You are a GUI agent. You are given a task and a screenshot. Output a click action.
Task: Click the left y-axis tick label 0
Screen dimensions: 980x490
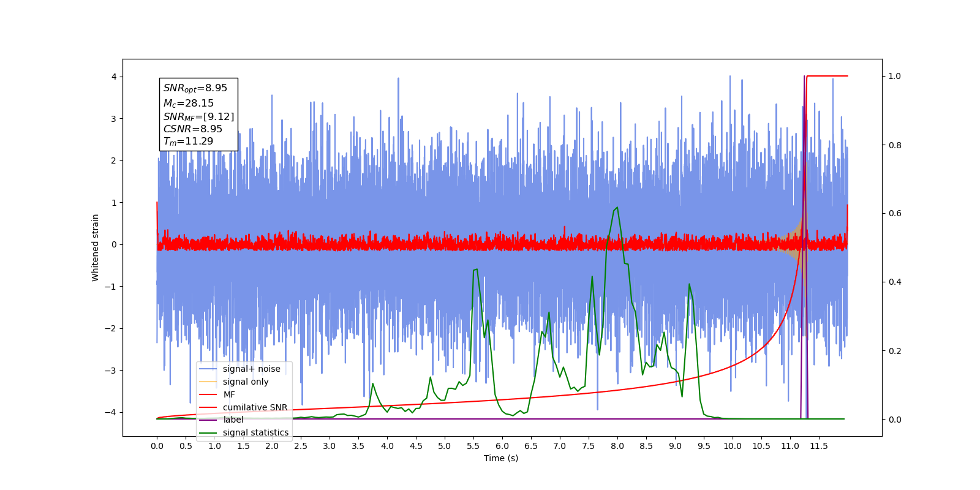(x=114, y=244)
